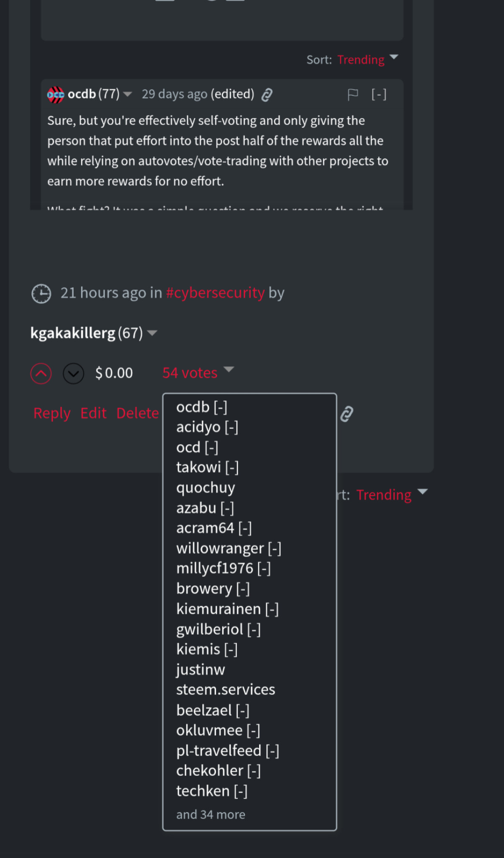This screenshot has width=504, height=858.
Task: Click the chain link icon beside votes list
Action: (347, 414)
